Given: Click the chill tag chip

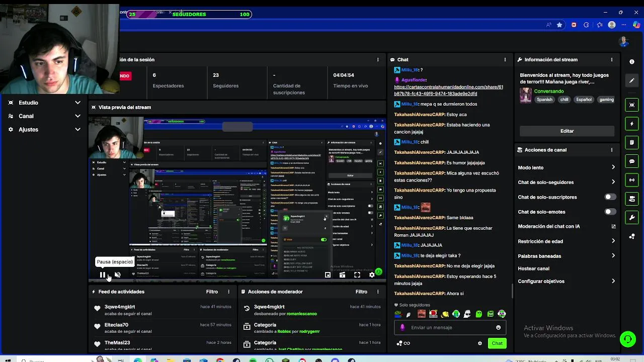Looking at the screenshot, I should coord(564,100).
